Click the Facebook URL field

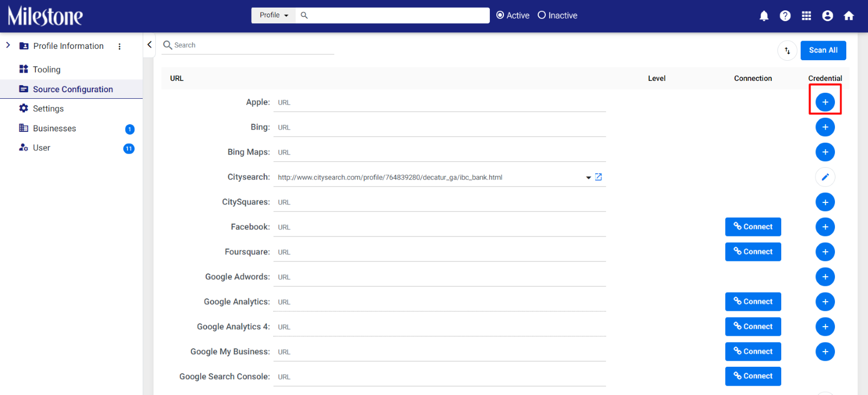tap(439, 227)
